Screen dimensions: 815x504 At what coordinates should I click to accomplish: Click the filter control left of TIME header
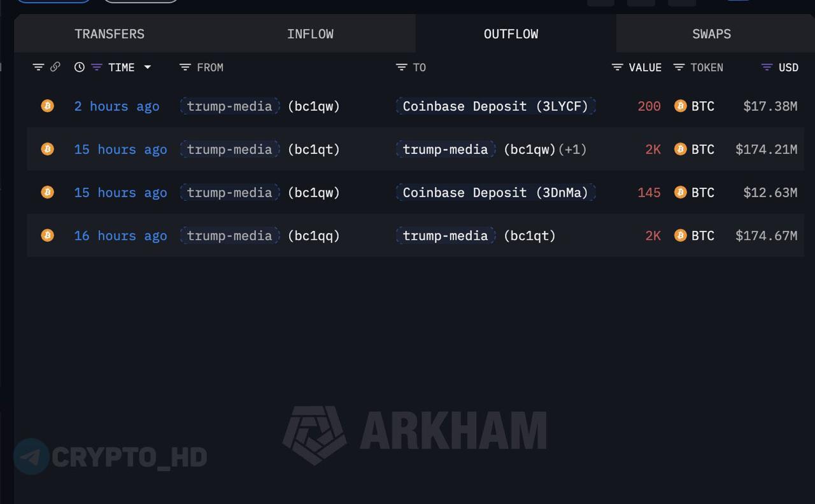97,66
